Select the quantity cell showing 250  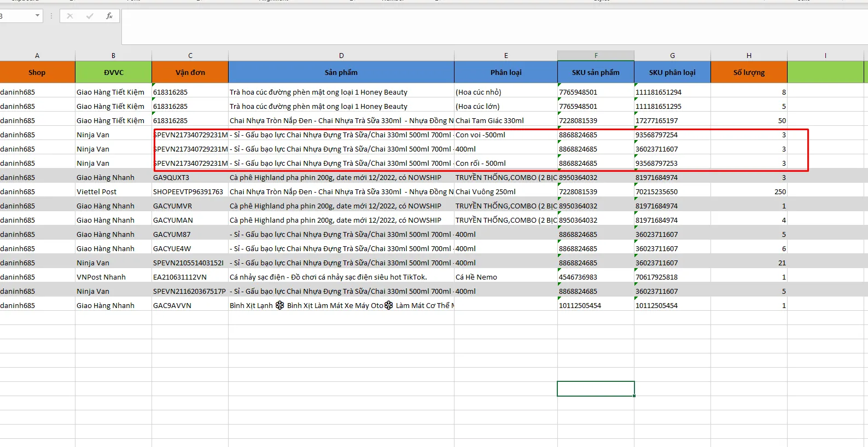pos(749,191)
